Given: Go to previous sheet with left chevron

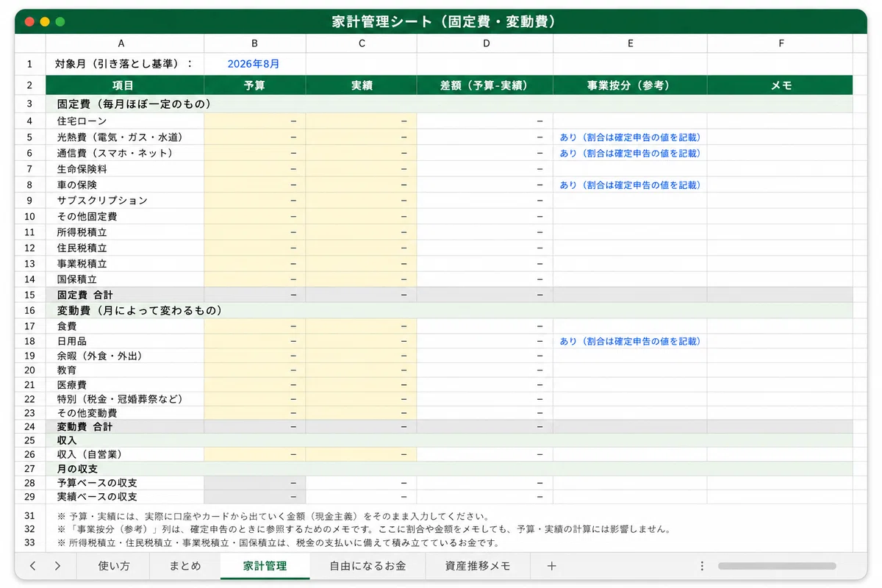Looking at the screenshot, I should [32, 566].
